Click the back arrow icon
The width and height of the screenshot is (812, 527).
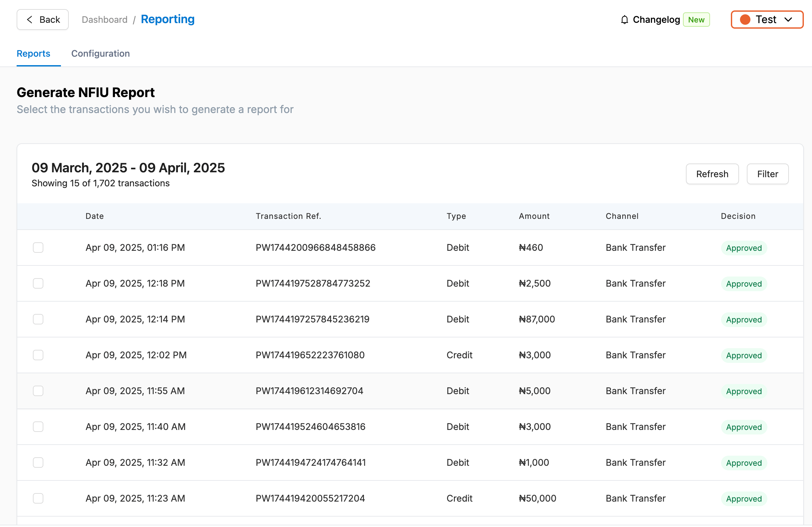(30, 20)
